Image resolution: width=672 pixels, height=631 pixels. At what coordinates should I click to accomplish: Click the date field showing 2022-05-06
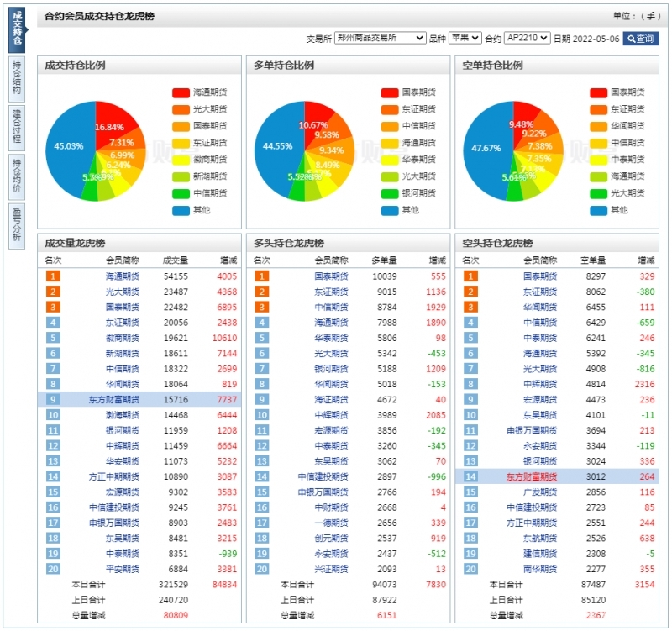pos(596,39)
